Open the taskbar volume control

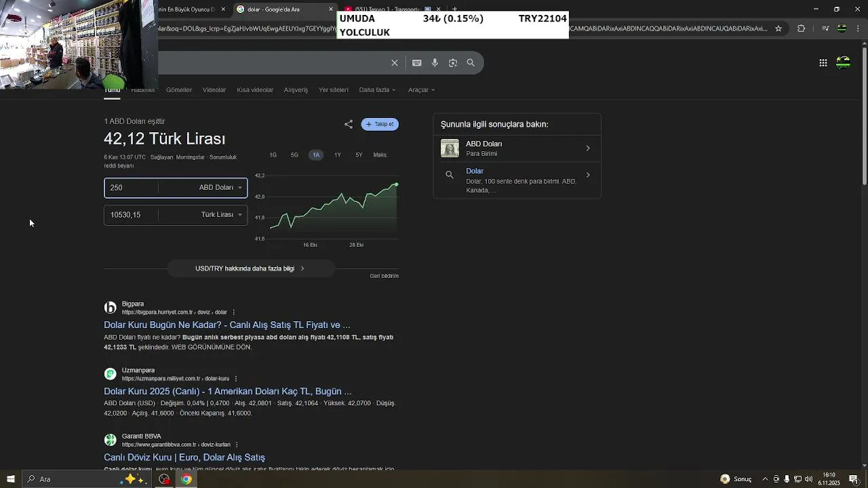pos(808,479)
